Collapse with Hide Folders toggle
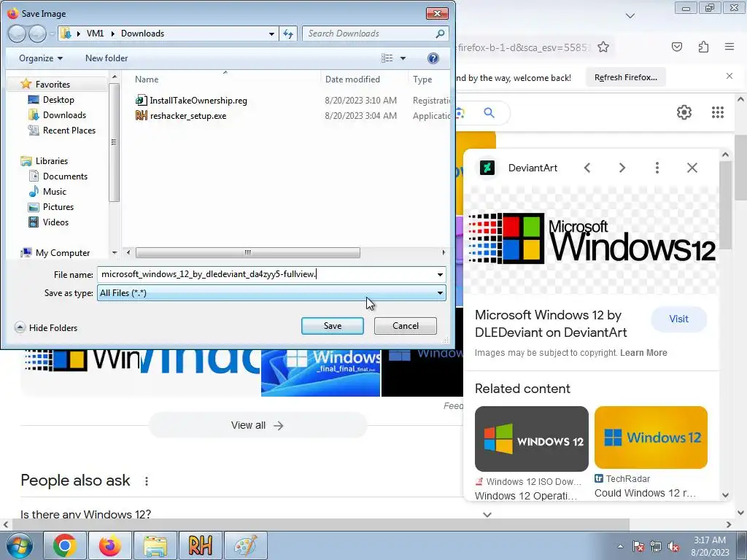 tap(46, 327)
